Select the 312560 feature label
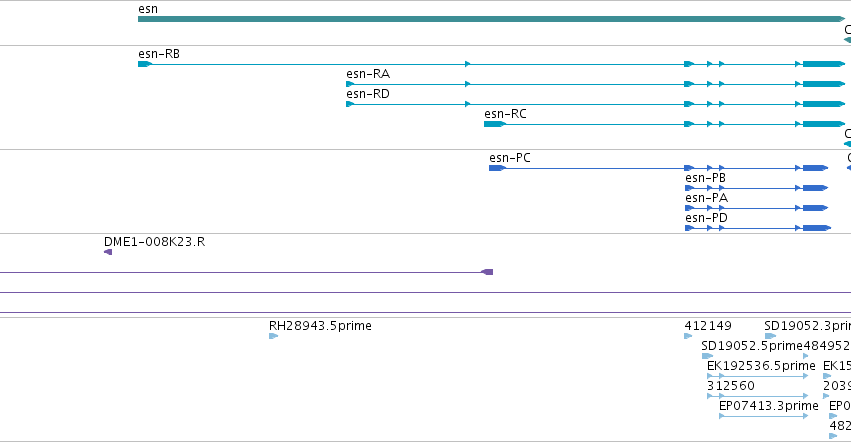 [x=731, y=386]
